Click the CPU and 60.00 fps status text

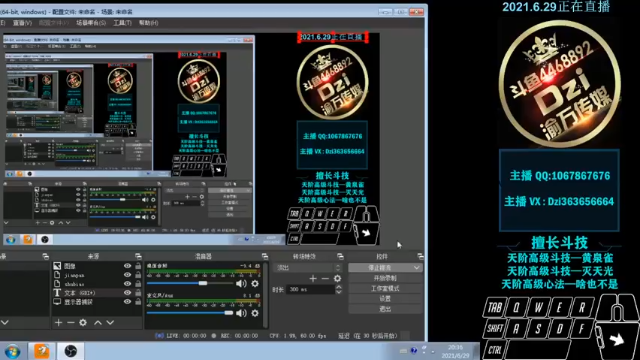coord(298,336)
